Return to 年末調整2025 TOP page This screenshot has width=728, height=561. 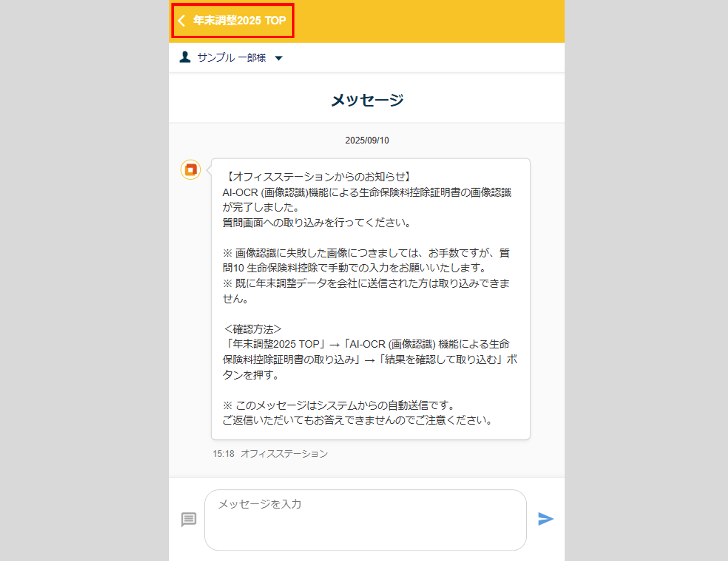(239, 20)
